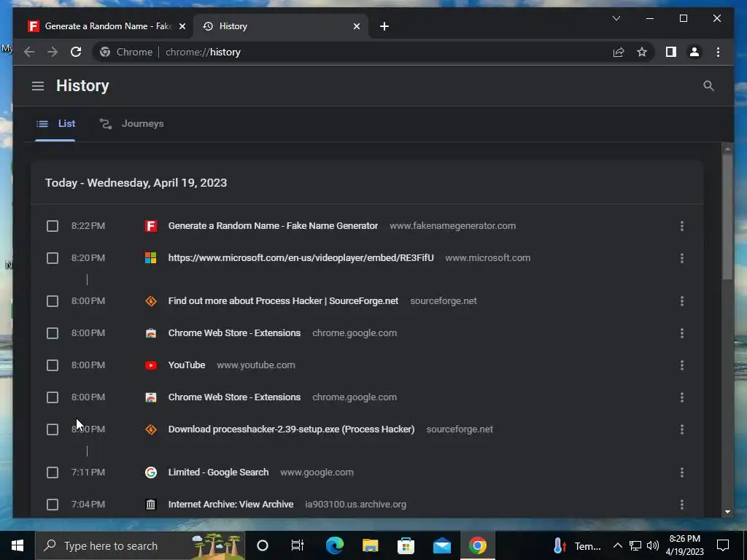This screenshot has width=747, height=560.
Task: Open File Explorer from the taskbar
Action: (x=370, y=545)
